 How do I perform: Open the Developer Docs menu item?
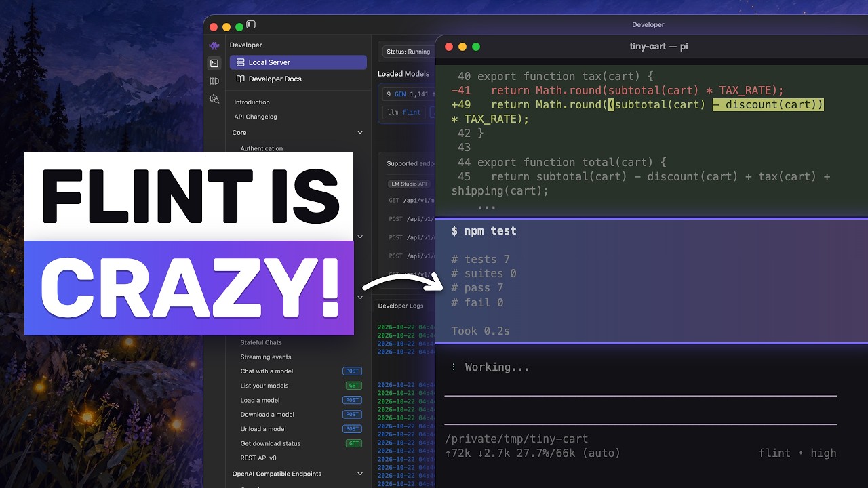(298, 79)
